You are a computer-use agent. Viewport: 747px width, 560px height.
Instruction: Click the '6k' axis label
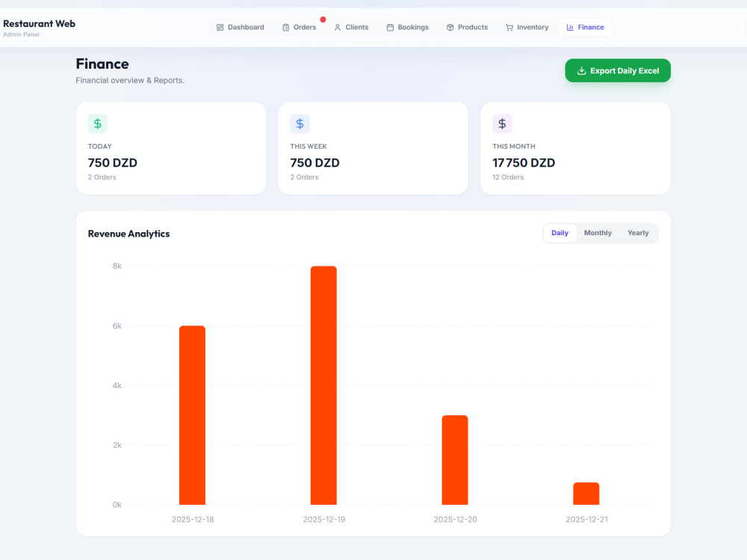pos(117,326)
